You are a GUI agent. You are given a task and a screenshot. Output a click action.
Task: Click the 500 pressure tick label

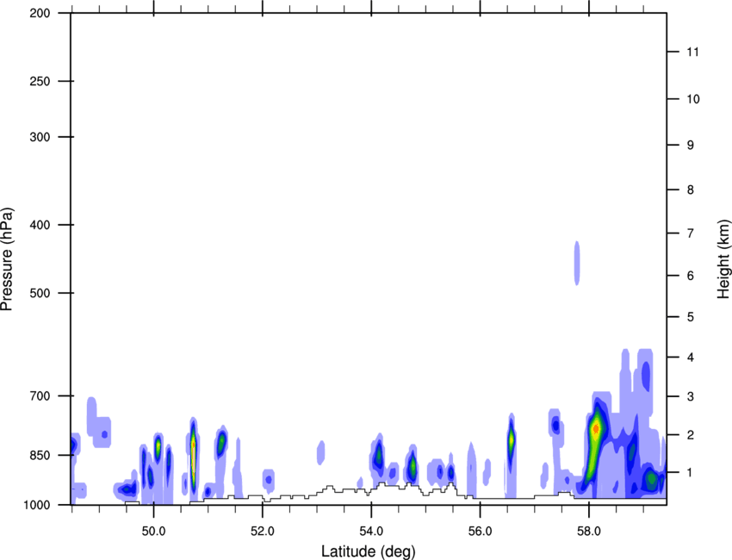tap(40, 293)
